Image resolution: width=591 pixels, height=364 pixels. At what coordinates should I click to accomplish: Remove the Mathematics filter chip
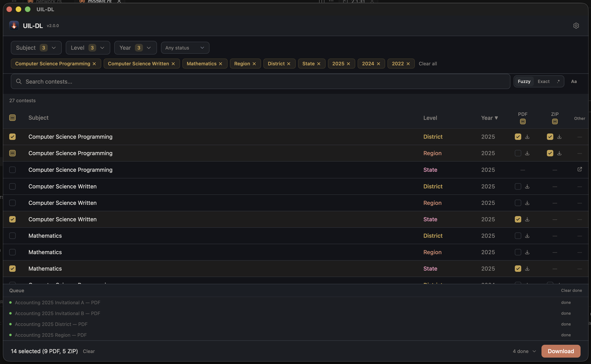pyautogui.click(x=221, y=64)
